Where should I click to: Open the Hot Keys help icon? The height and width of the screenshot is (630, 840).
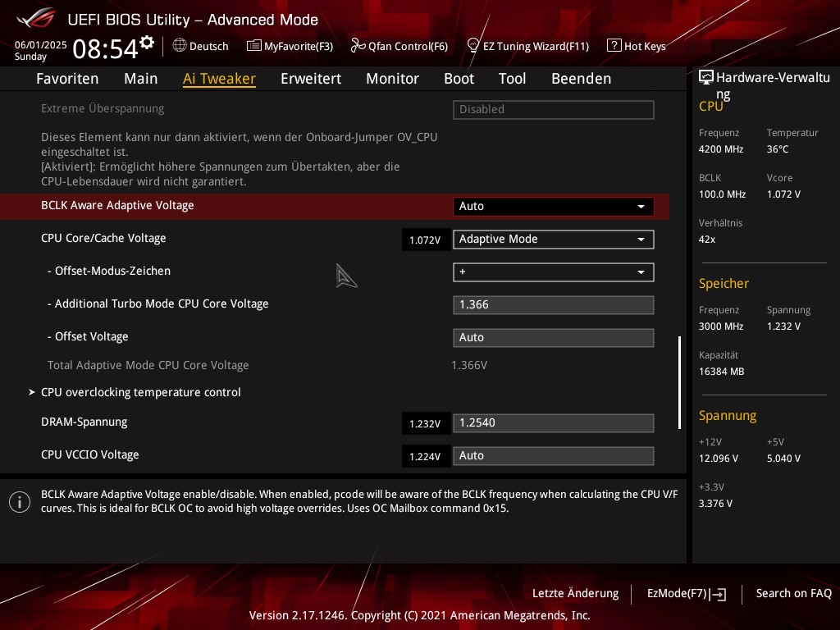614,46
